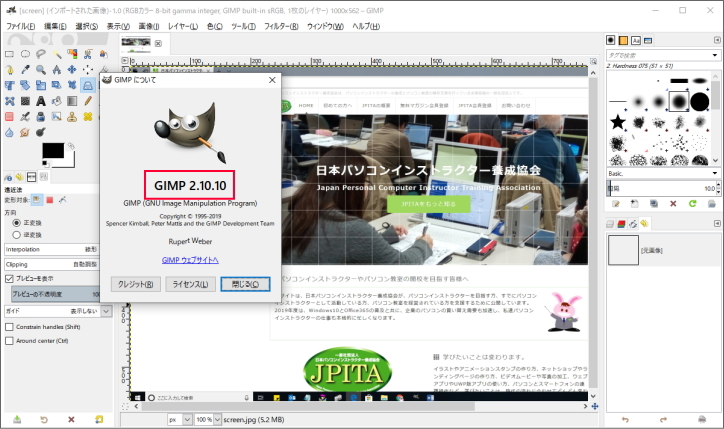Click the クレジット button
The width and height of the screenshot is (724, 429).
(136, 284)
